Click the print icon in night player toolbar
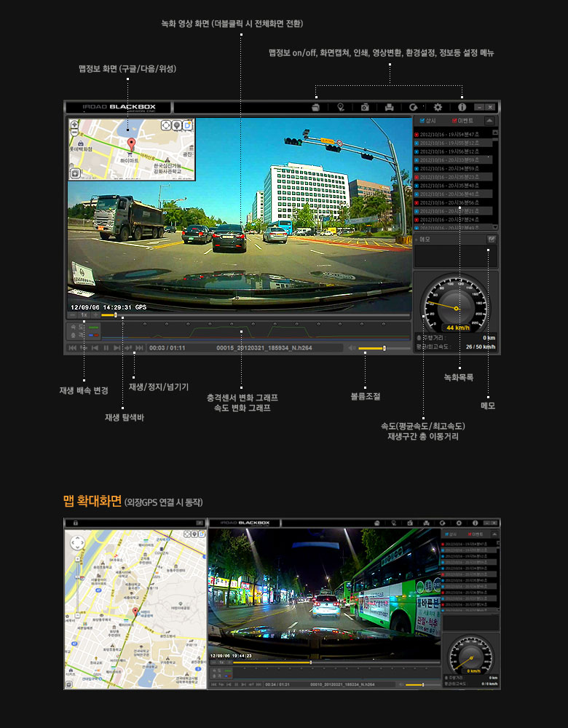 pyautogui.click(x=426, y=523)
